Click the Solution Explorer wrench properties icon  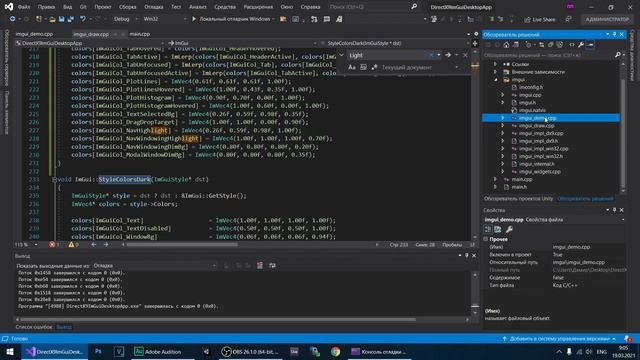click(x=581, y=45)
